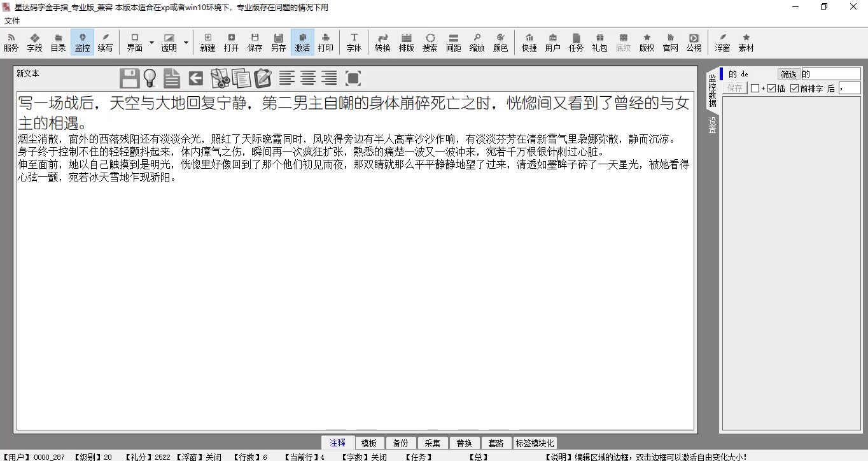
Task: Click the left arrow back icon in editor
Action: pos(196,78)
